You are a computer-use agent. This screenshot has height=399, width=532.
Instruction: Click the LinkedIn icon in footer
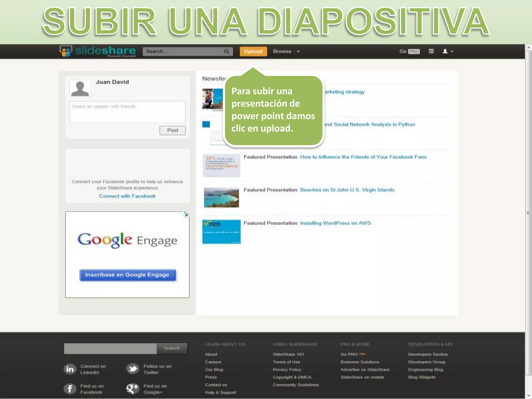tap(70, 369)
